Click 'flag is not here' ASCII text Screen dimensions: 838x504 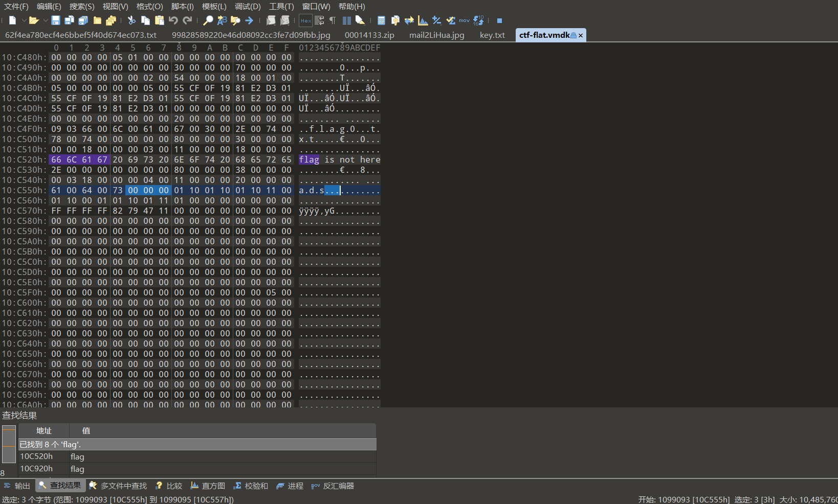340,159
